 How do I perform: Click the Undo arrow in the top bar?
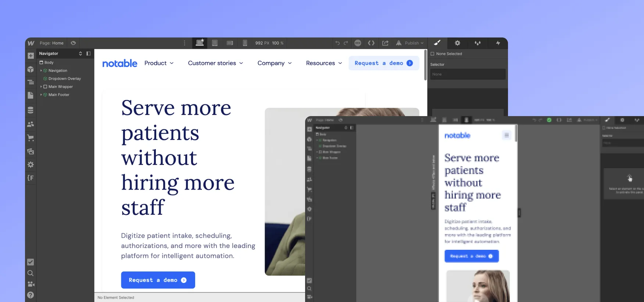337,43
